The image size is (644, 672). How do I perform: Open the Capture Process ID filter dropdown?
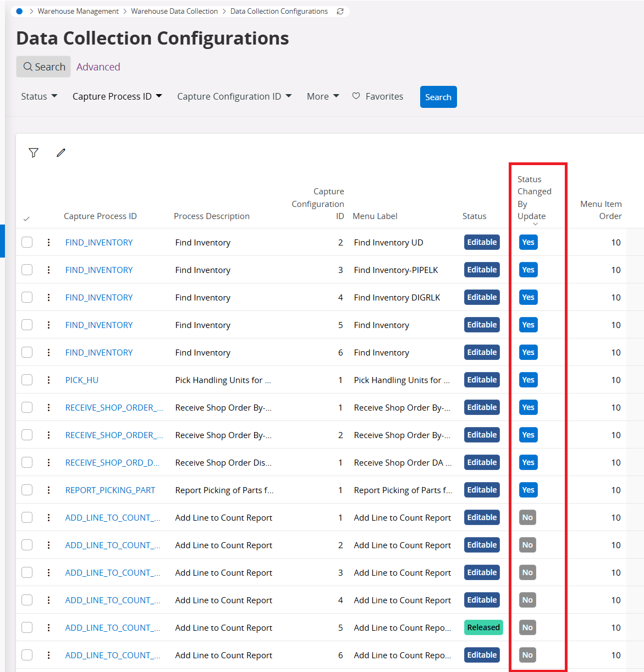(x=117, y=96)
